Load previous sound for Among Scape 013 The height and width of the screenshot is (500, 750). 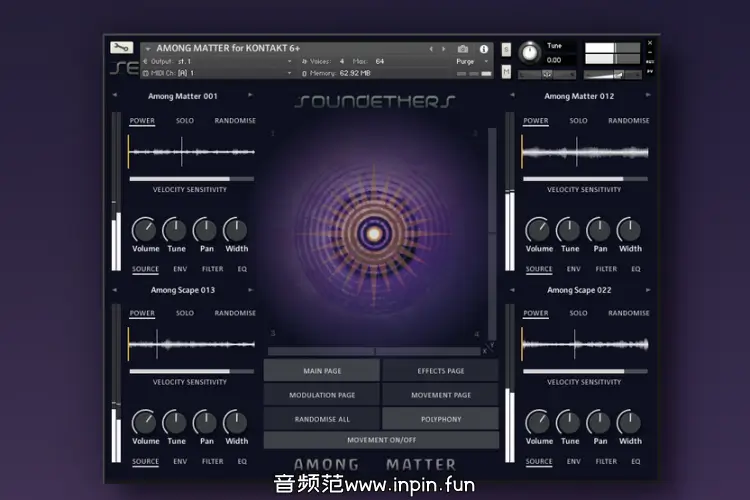tap(115, 290)
